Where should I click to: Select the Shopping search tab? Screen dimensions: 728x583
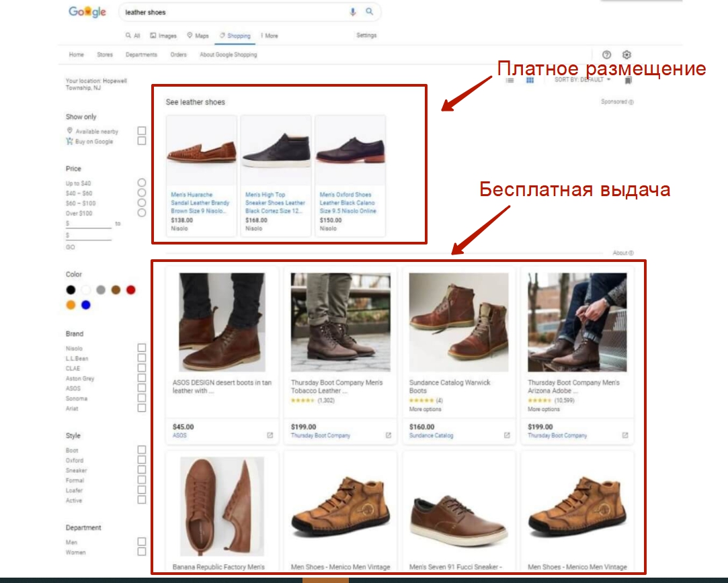click(x=235, y=36)
